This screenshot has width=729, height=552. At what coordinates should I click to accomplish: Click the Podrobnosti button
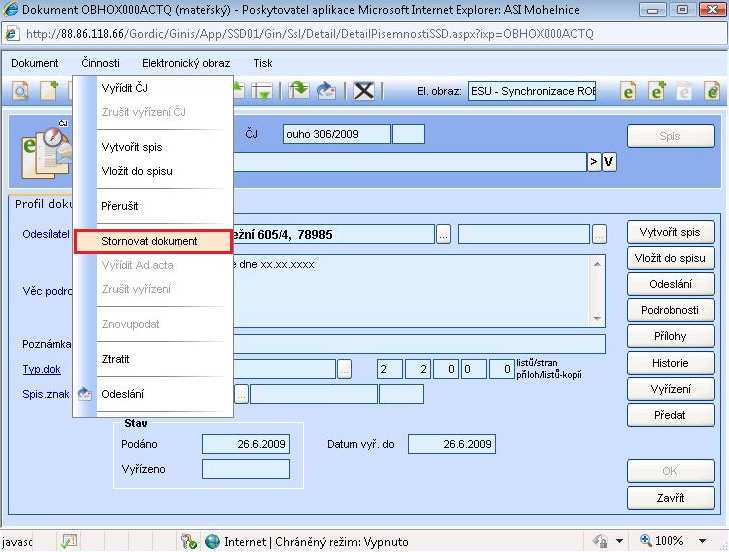[670, 310]
